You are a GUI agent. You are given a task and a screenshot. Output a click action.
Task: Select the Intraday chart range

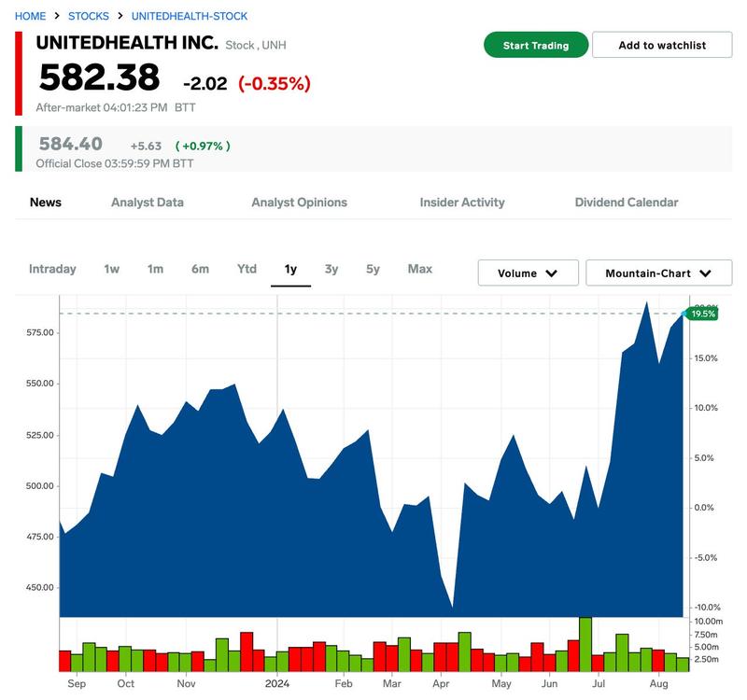click(52, 269)
